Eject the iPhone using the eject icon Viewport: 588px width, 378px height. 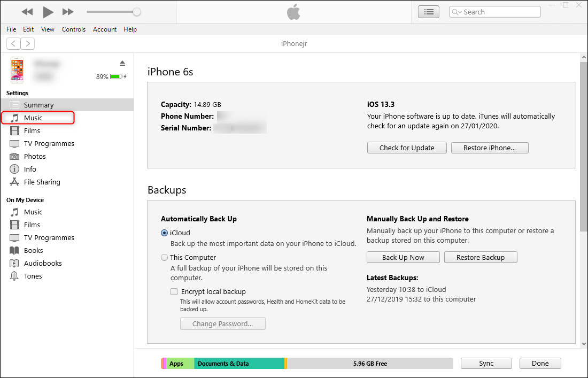pos(122,63)
